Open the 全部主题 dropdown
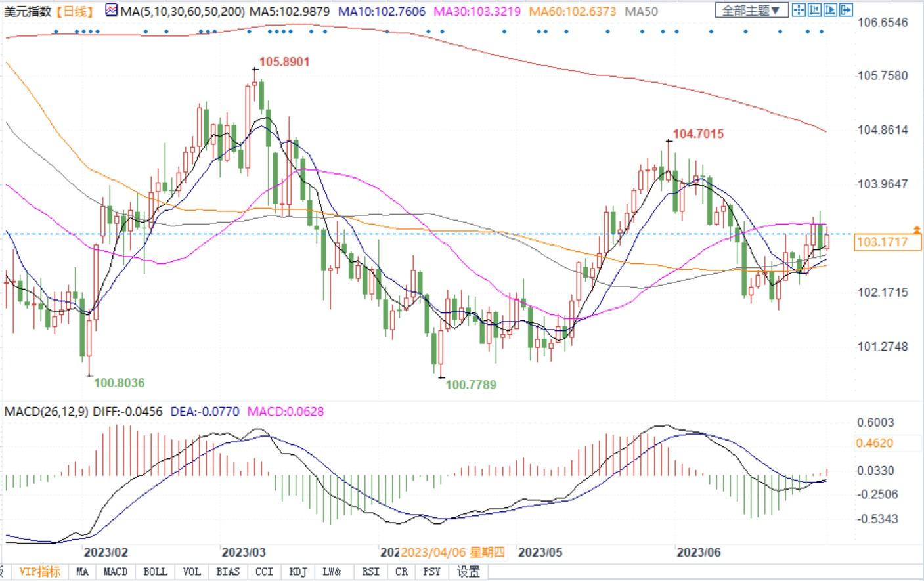Image resolution: width=924 pixels, height=581 pixels. click(751, 10)
